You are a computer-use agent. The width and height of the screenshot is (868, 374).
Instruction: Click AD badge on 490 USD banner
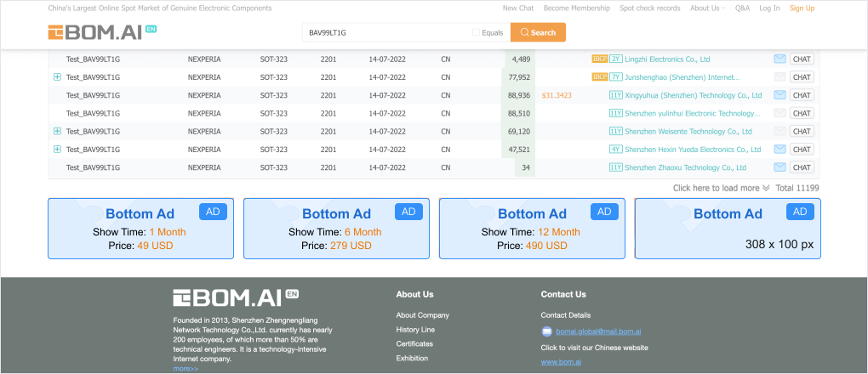(604, 212)
